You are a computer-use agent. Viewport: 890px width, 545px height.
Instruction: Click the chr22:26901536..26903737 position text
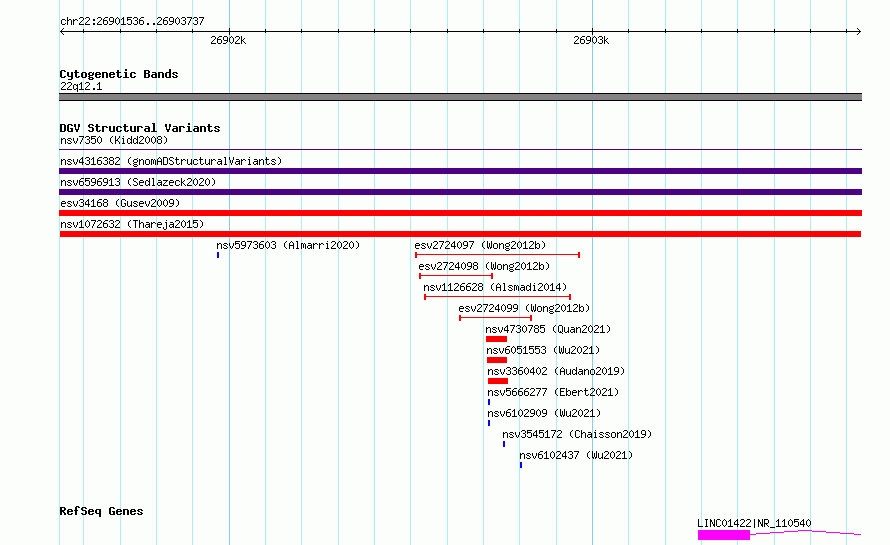point(132,21)
